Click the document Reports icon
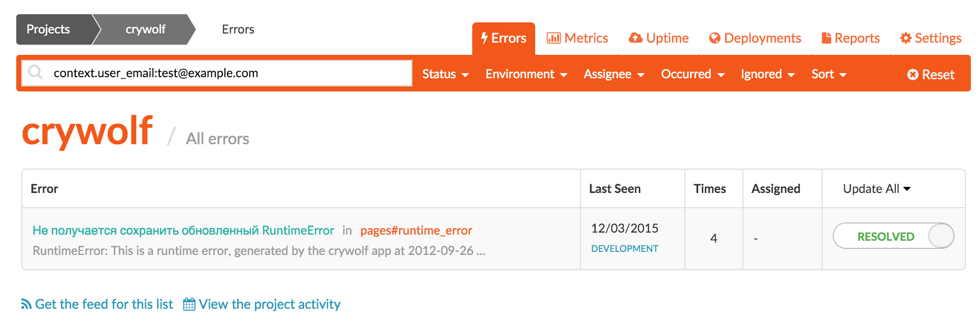Screen dimensions: 980x323 [826, 38]
